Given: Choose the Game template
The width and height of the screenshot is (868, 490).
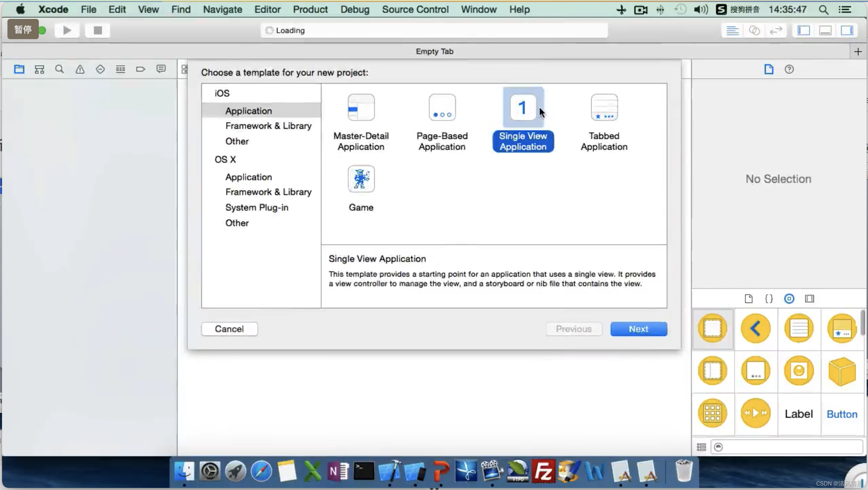Looking at the screenshot, I should pos(361,188).
